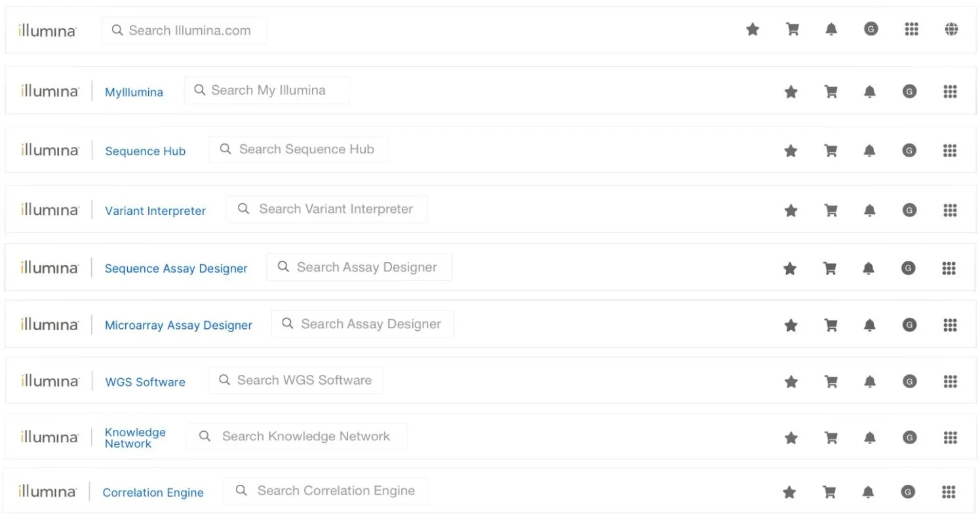Click the globe language icon

952,29
